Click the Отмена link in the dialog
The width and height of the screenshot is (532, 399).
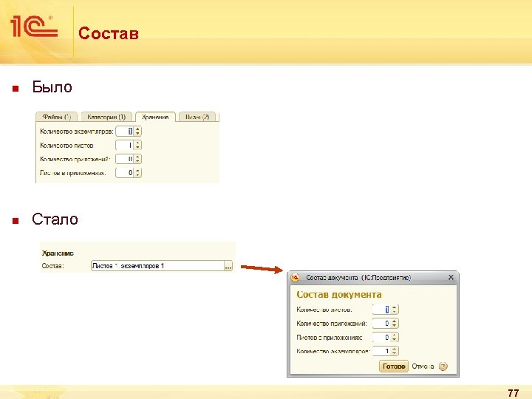coord(423,366)
